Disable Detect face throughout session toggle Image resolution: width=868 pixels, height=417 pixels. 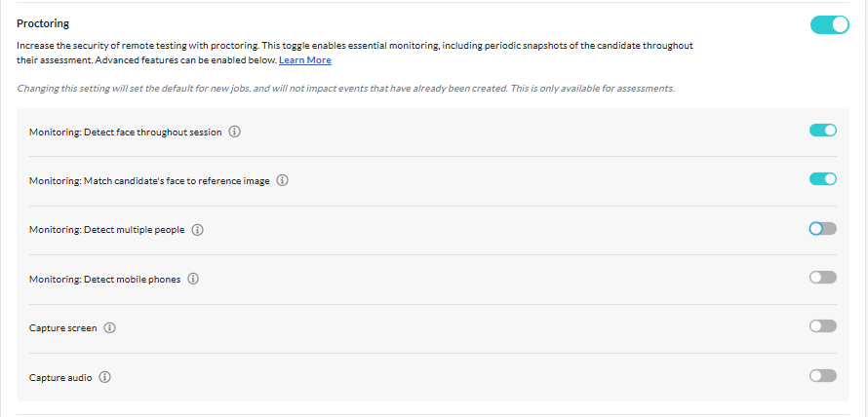point(822,131)
